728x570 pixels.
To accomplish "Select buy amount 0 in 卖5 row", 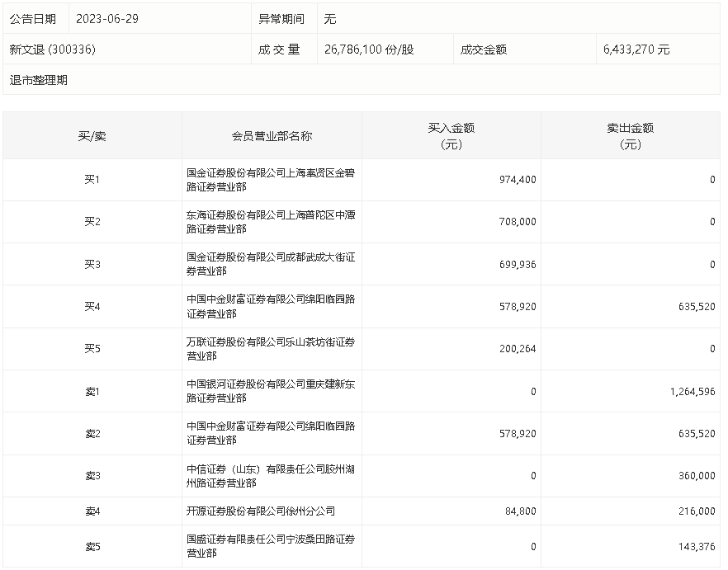I will pyautogui.click(x=533, y=547).
